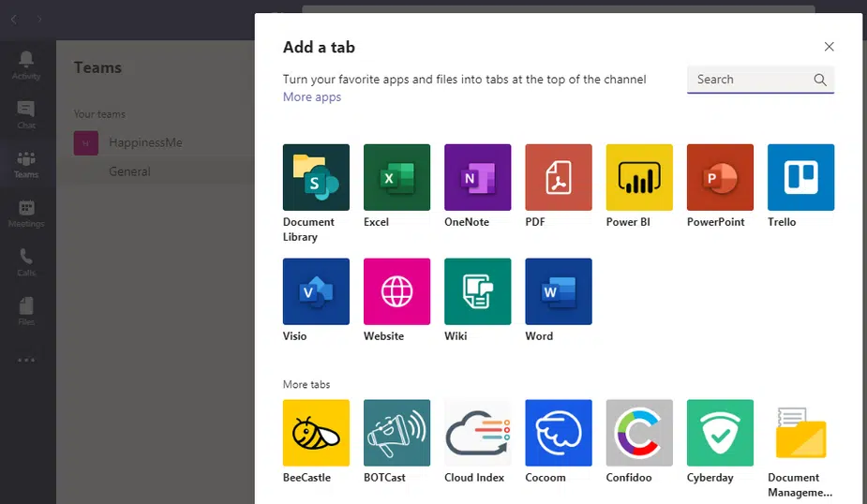867x504 pixels.
Task: Choose the Cyberday shield icon
Action: coord(720,433)
